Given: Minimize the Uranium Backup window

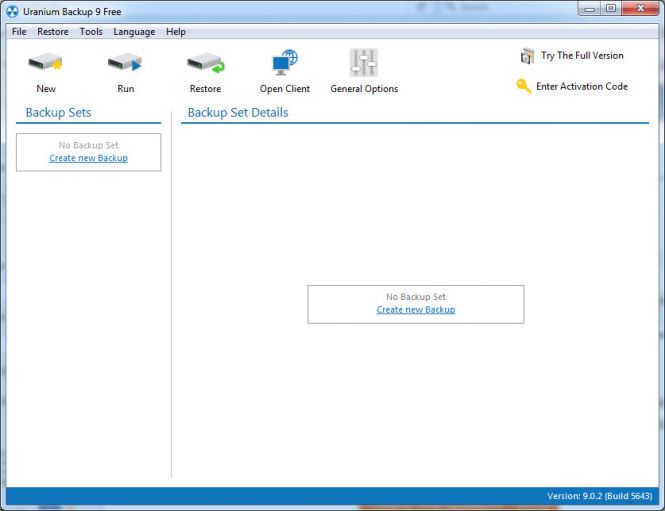Looking at the screenshot, I should [x=589, y=9].
